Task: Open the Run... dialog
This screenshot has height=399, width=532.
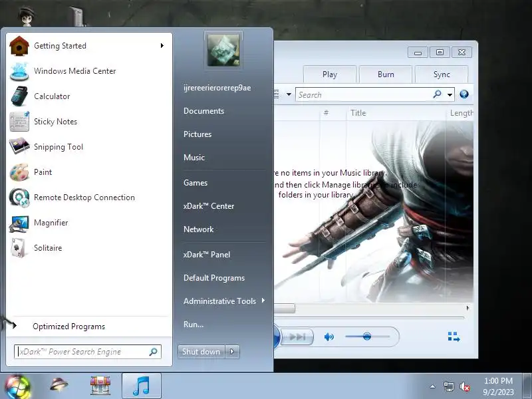Action: click(194, 325)
